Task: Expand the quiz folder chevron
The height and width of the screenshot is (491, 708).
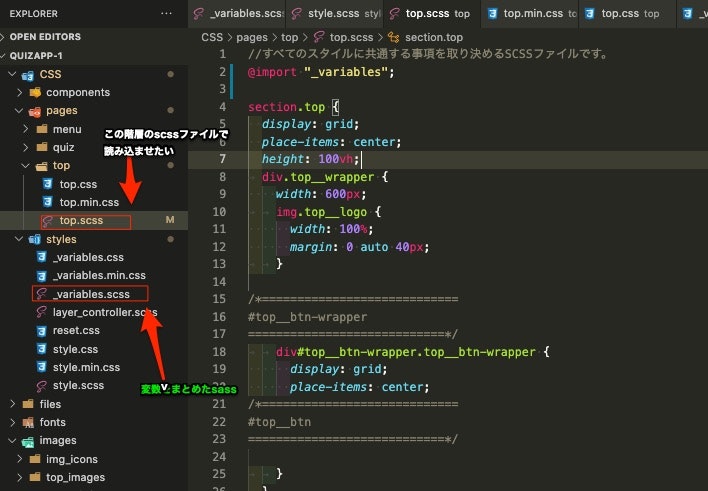Action: (26, 147)
